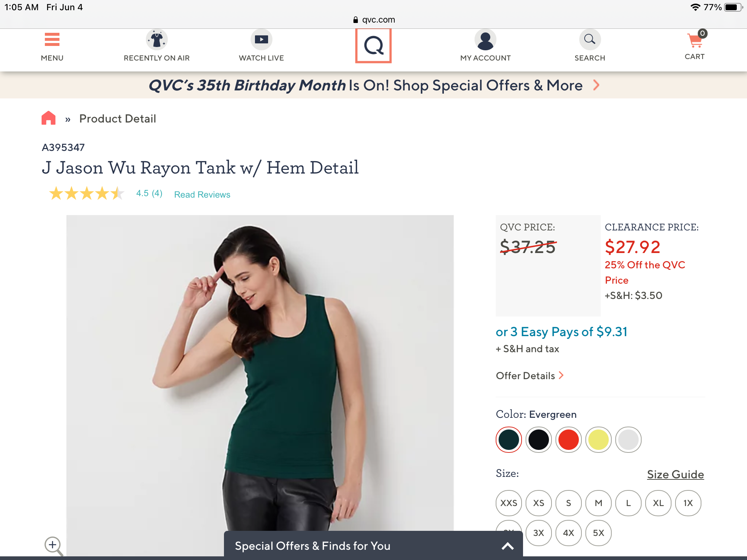The height and width of the screenshot is (560, 747).
Task: Open the Birthday Month offers banner arrow
Action: [x=596, y=85]
